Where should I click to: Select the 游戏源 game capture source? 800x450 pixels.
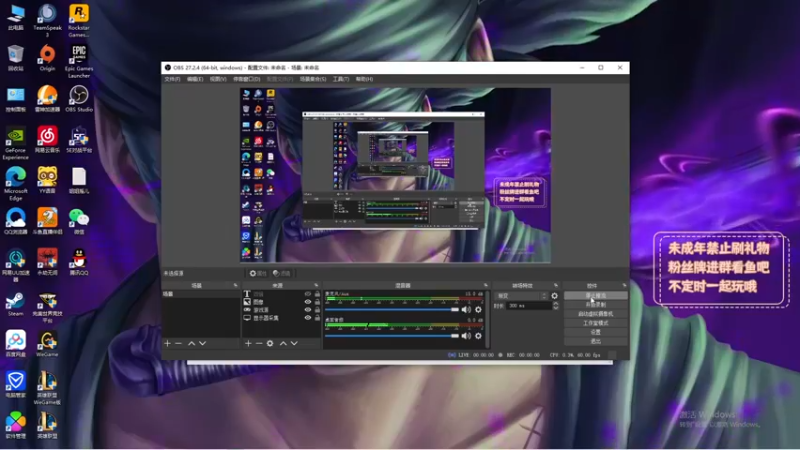[x=281, y=310]
